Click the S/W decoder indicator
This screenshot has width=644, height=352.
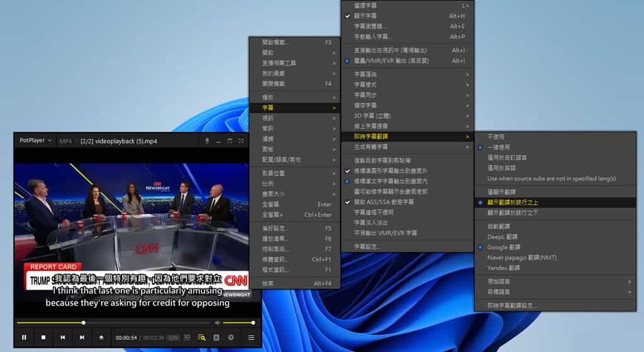point(174,338)
